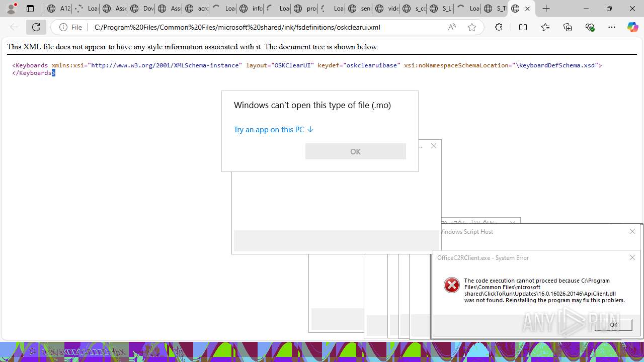Screen dimensions: 644x362
Task: Minimize the Edge browser window
Action: pos(586,9)
